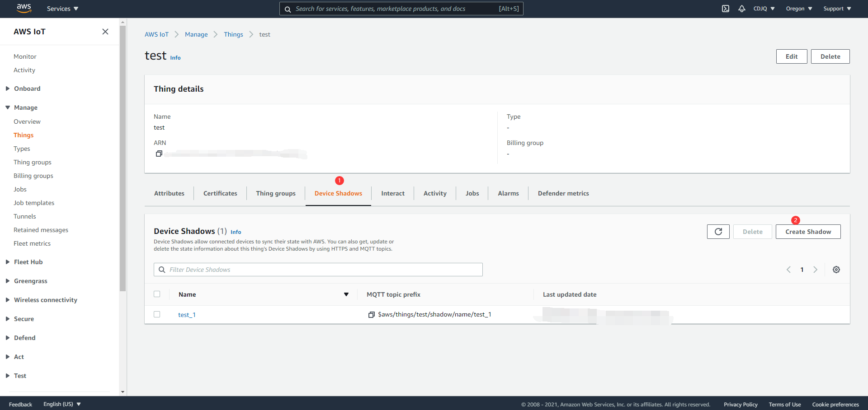Switch to the Attributes tab

169,193
